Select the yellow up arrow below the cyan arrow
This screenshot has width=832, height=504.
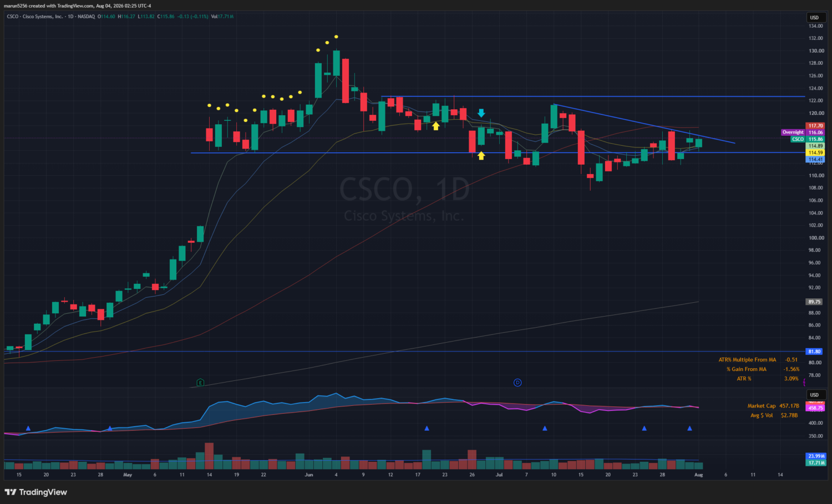pyautogui.click(x=481, y=156)
